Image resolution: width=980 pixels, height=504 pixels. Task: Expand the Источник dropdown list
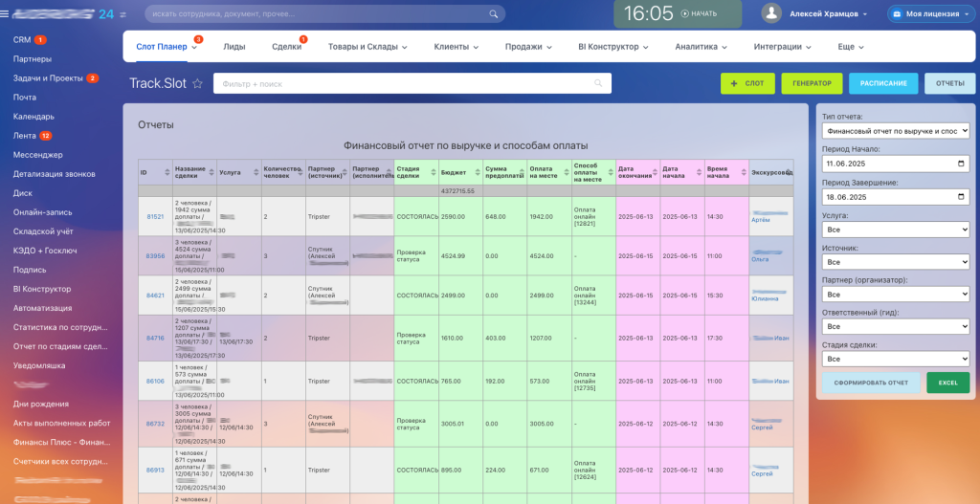[x=896, y=261]
